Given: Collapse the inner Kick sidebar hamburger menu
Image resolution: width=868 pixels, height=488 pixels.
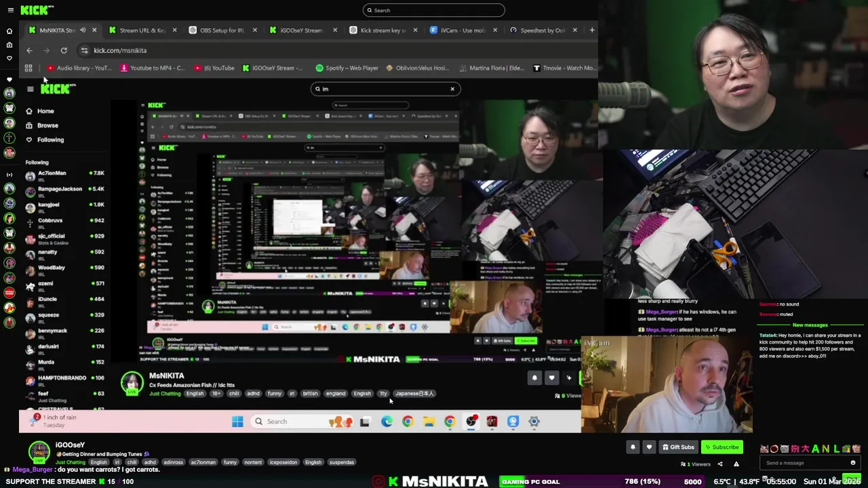Looking at the screenshot, I should click(30, 89).
